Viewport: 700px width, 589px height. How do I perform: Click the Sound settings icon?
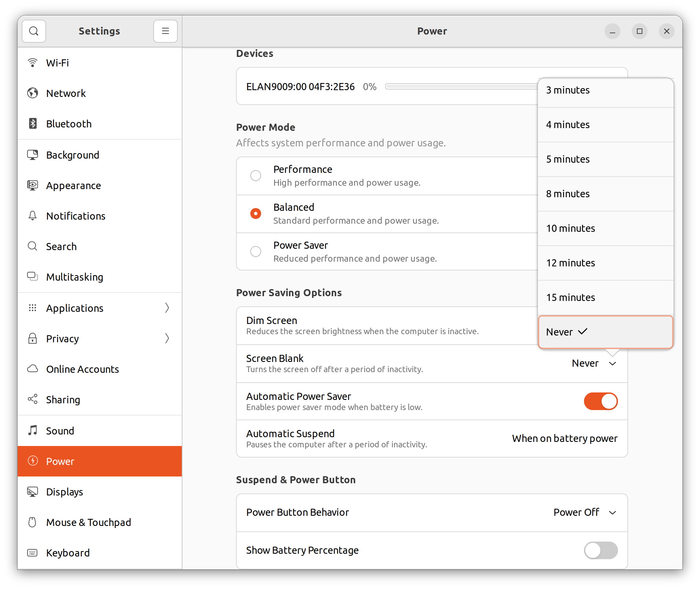coord(33,430)
